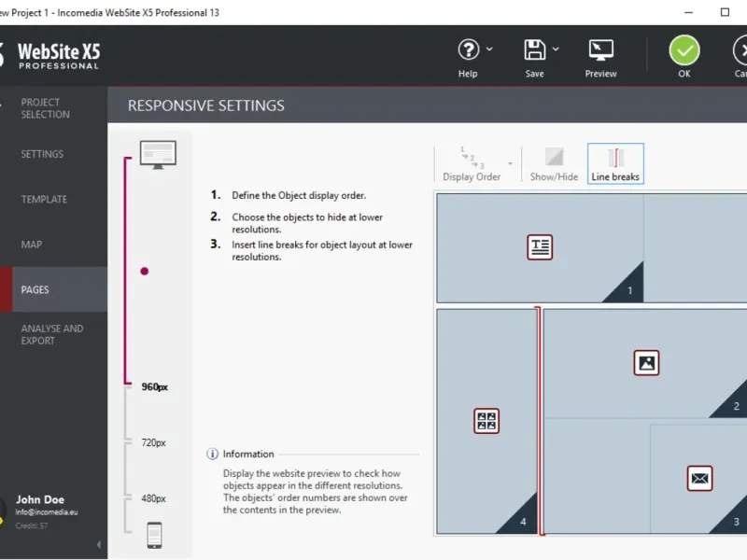Expand the Display Order dropdown arrow

coord(510,164)
